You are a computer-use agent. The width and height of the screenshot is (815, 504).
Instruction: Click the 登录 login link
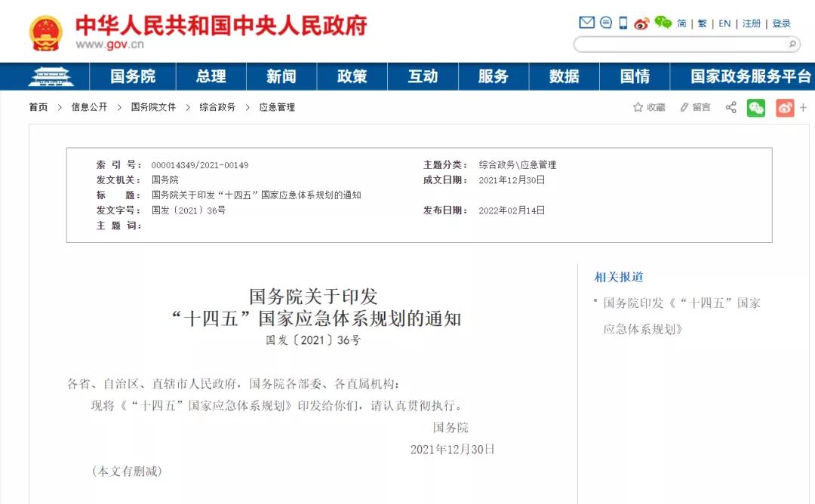click(x=782, y=23)
